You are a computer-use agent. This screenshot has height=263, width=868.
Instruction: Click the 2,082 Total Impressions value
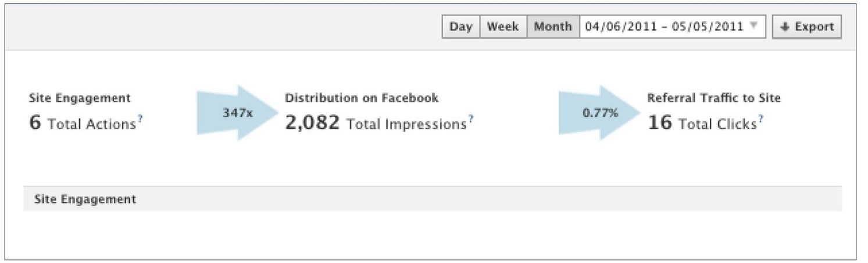(376, 123)
